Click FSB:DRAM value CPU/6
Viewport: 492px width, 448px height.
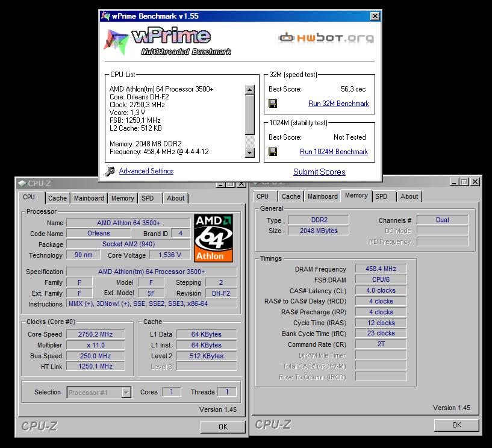[381, 279]
